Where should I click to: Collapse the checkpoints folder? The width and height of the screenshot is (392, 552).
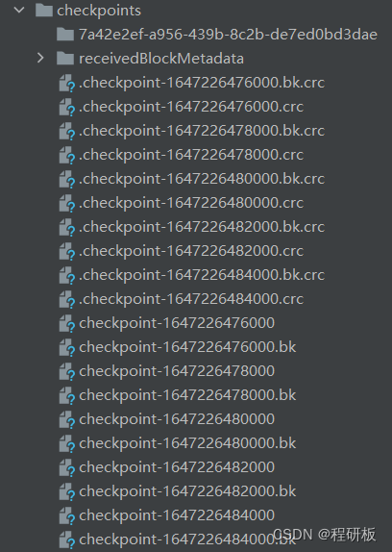19,11
